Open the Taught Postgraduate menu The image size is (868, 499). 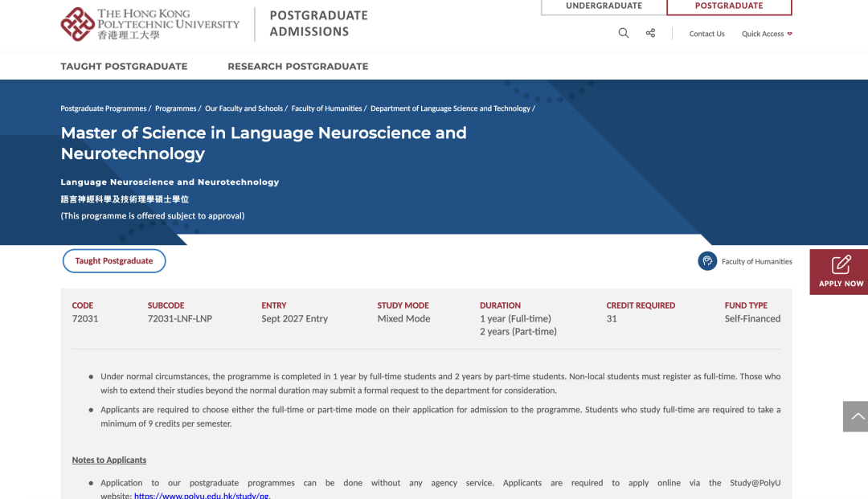(x=124, y=67)
